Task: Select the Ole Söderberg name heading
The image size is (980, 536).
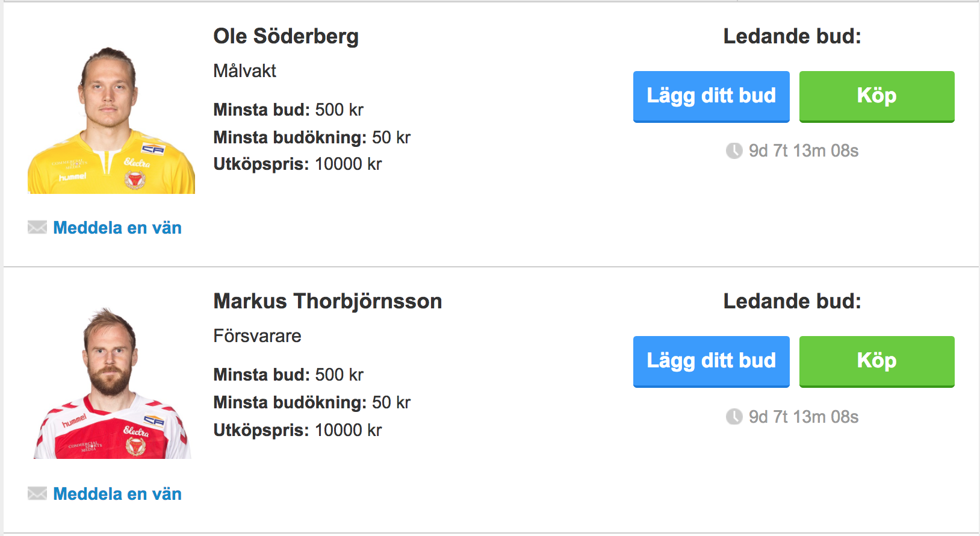Action: click(x=286, y=36)
